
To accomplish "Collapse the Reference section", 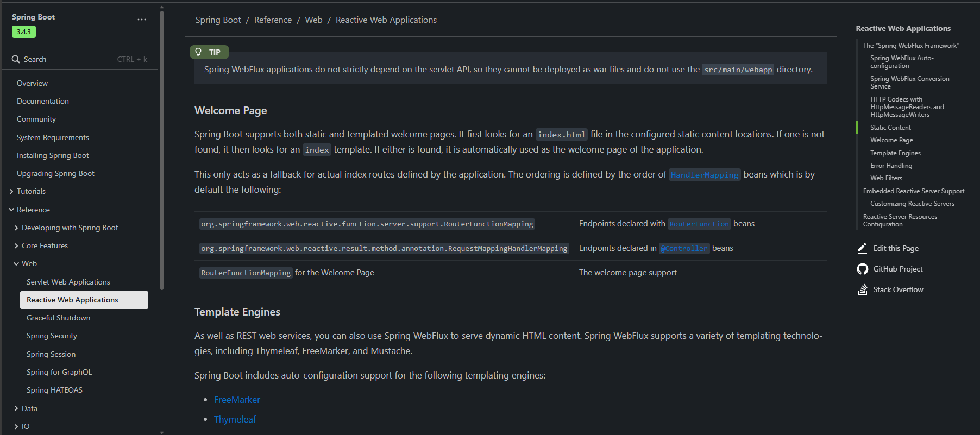I will pos(11,210).
